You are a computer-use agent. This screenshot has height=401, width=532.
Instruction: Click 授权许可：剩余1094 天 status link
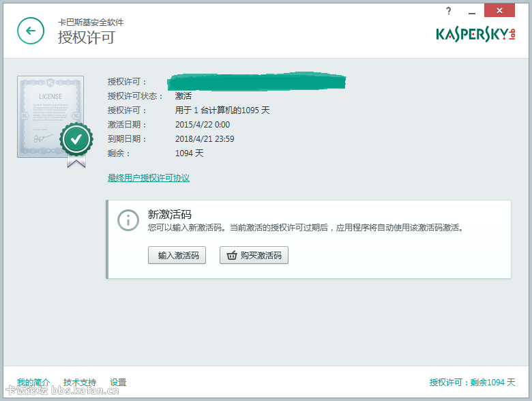point(472,383)
